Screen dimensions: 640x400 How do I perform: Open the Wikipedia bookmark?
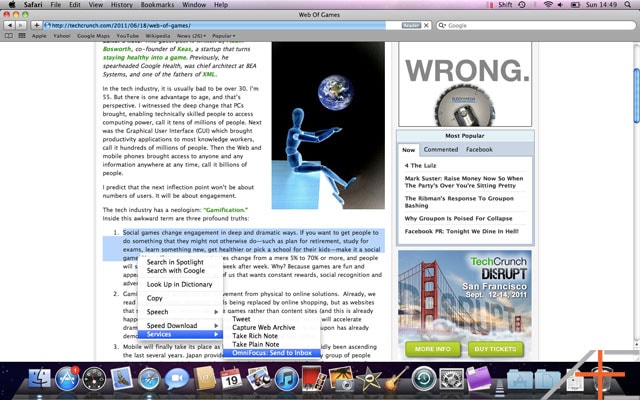158,36
